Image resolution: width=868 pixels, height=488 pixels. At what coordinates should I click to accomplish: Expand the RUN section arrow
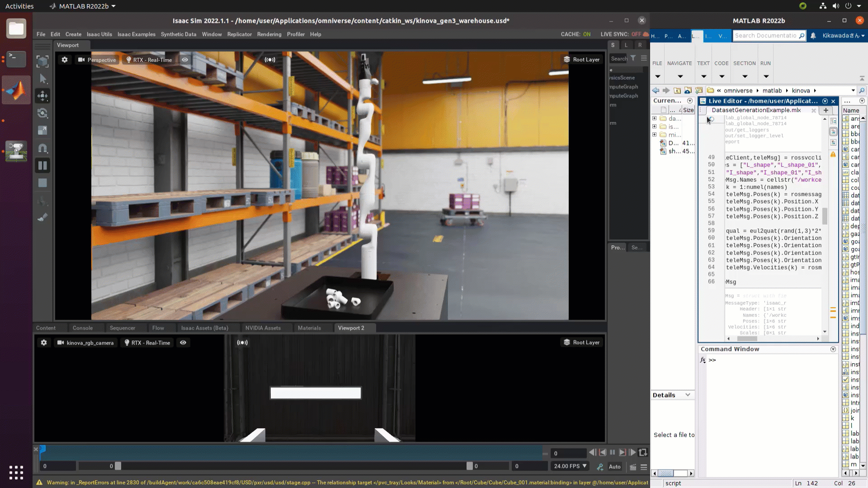click(765, 76)
